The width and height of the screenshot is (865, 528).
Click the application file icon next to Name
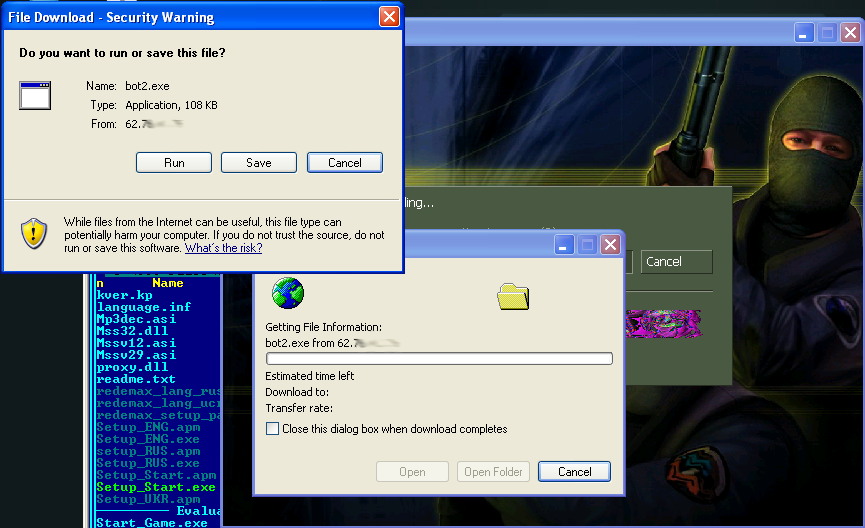click(x=35, y=95)
